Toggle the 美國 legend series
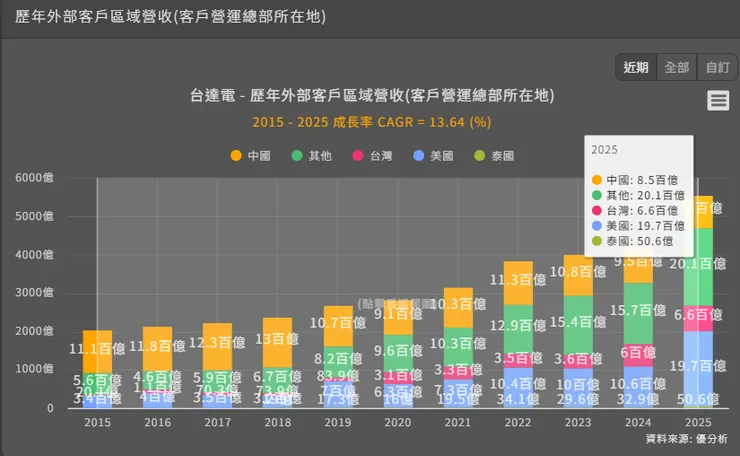This screenshot has width=740, height=456. (x=433, y=156)
